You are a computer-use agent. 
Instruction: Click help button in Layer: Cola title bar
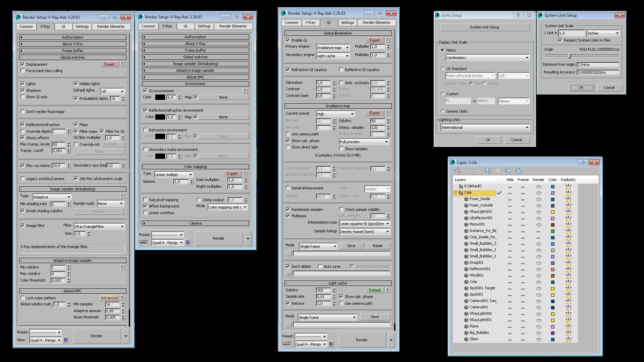[x=583, y=162]
